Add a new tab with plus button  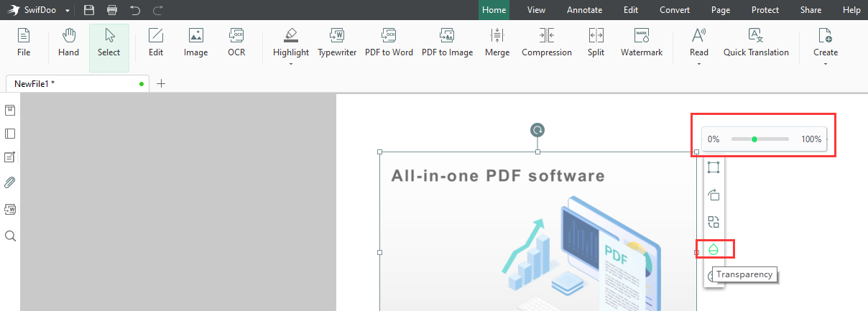click(x=161, y=83)
